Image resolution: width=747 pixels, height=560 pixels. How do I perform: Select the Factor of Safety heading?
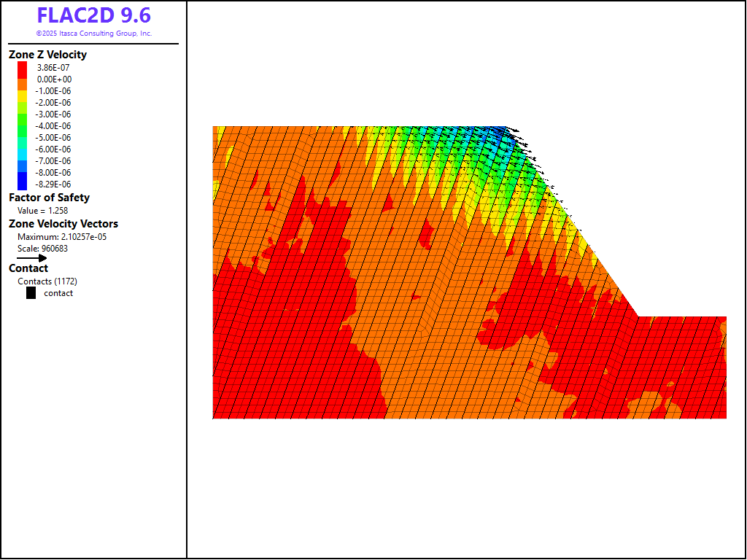point(49,198)
